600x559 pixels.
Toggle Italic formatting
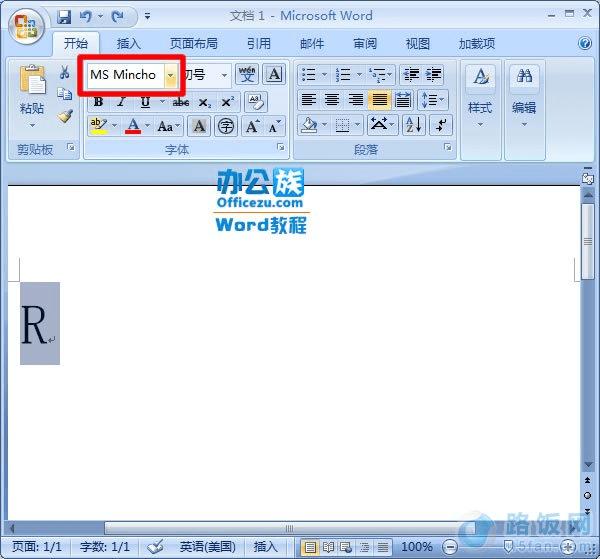point(121,102)
